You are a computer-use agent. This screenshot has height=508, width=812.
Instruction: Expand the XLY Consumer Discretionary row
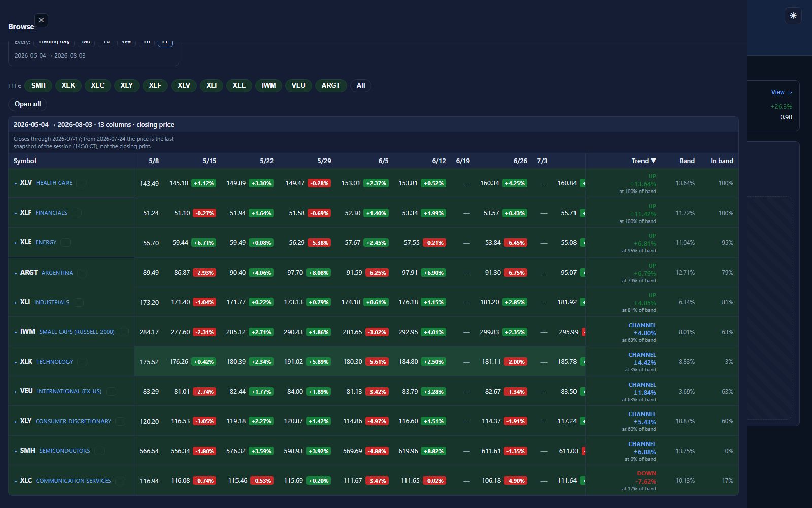click(x=16, y=421)
